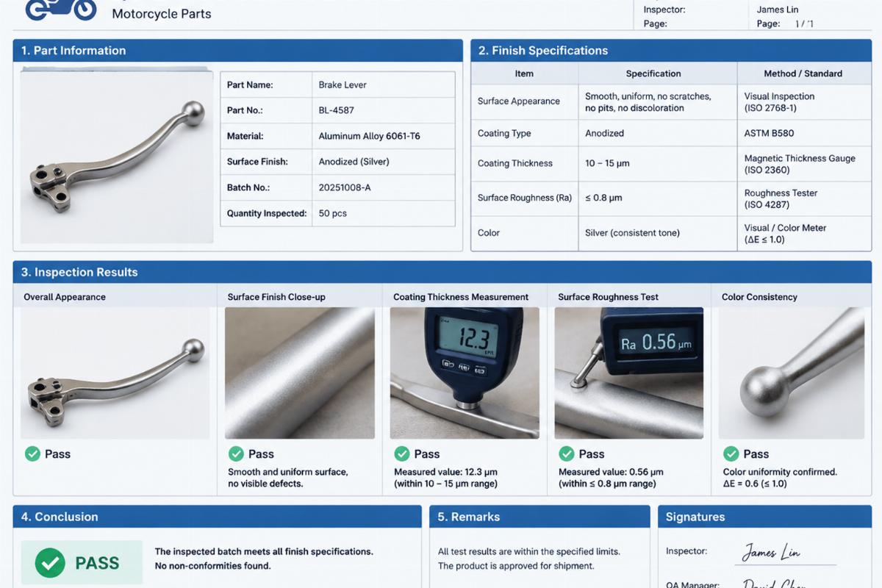This screenshot has width=882, height=588.
Task: Select the 1. Part Information section header
Action: coord(238,51)
